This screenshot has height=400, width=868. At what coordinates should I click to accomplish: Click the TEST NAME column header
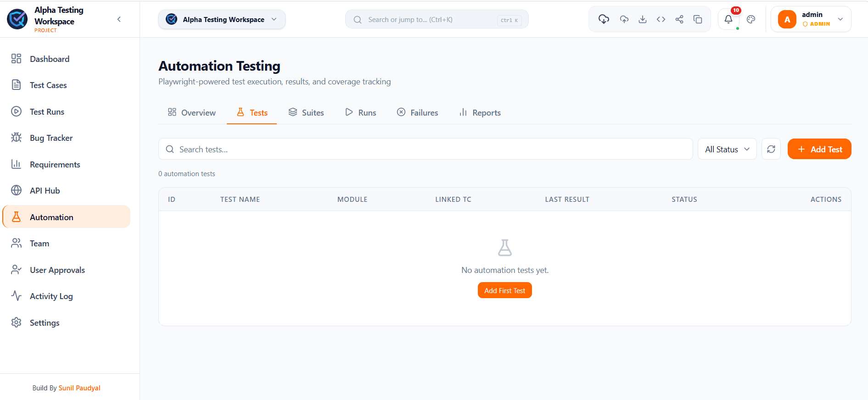click(x=240, y=199)
